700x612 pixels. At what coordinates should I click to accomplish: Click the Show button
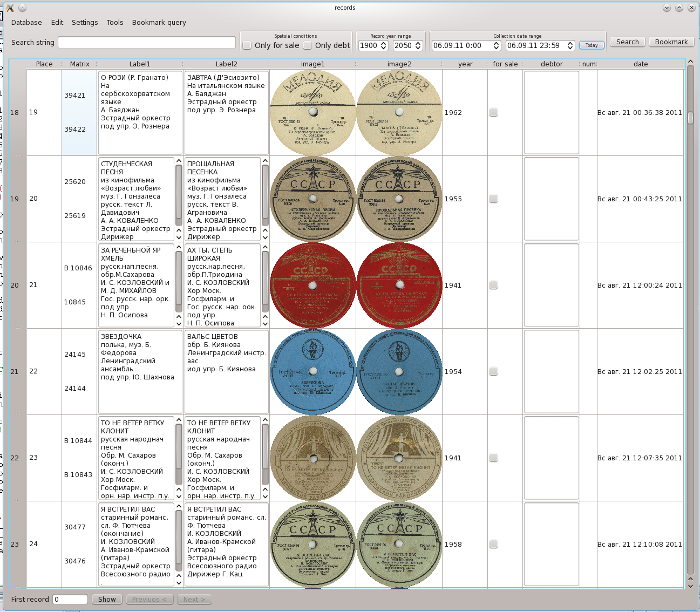(107, 599)
